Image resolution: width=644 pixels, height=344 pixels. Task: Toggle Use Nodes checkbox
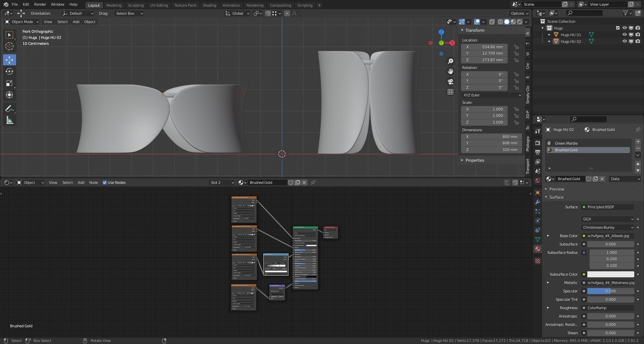(105, 183)
